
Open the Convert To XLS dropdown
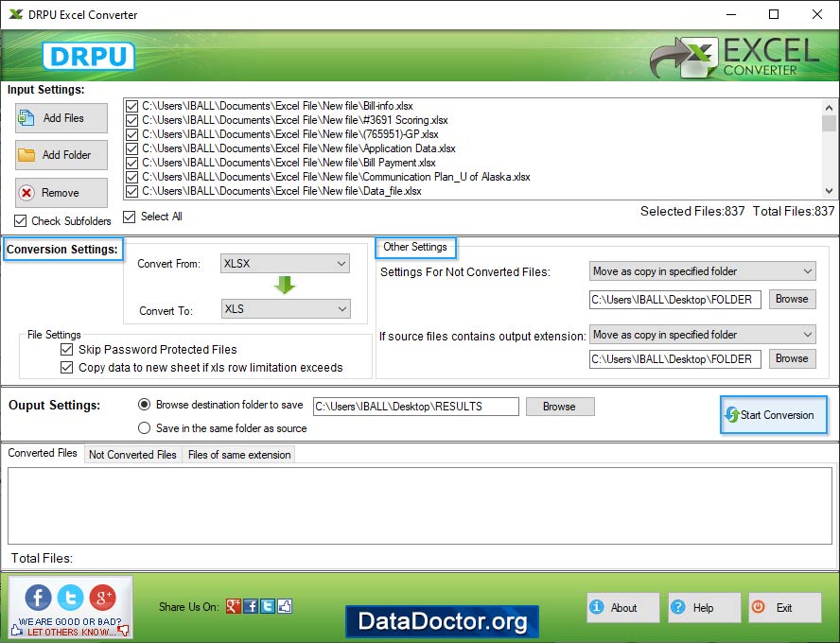tap(286, 309)
